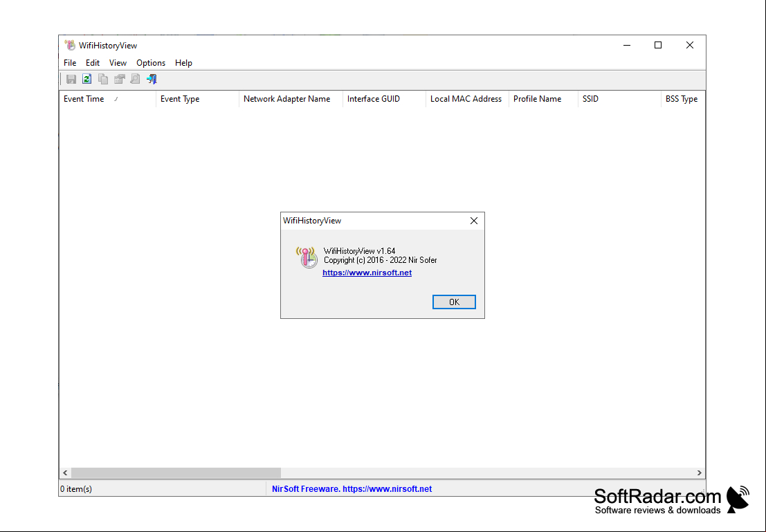Click the Exit door toolbar icon

152,79
